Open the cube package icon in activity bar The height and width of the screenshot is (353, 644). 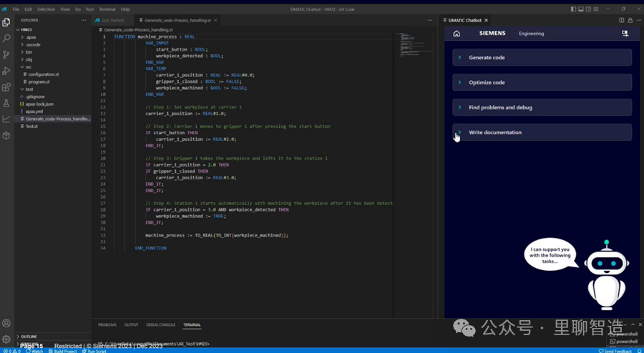[x=6, y=135]
